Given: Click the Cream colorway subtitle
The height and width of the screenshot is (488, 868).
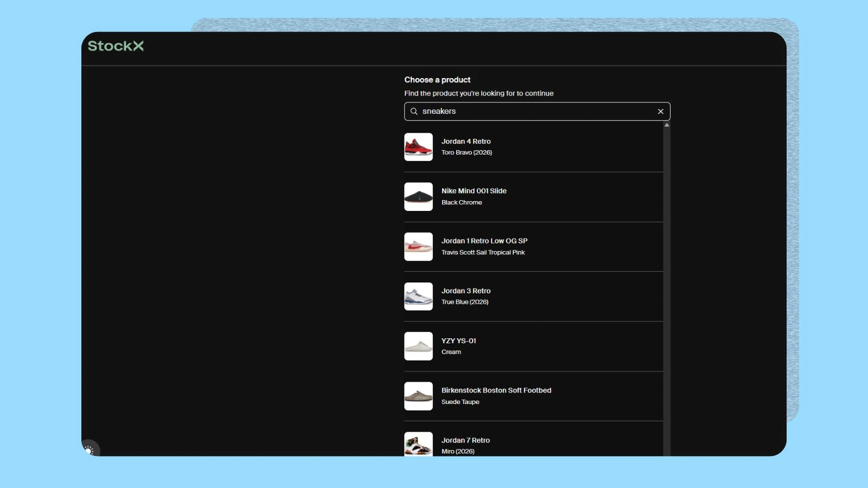Looking at the screenshot, I should coord(451,352).
